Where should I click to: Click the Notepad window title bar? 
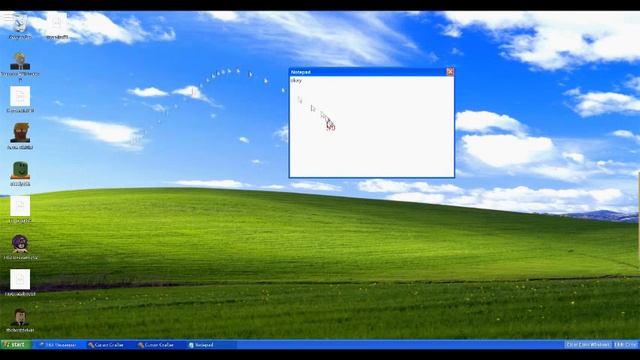[x=367, y=72]
